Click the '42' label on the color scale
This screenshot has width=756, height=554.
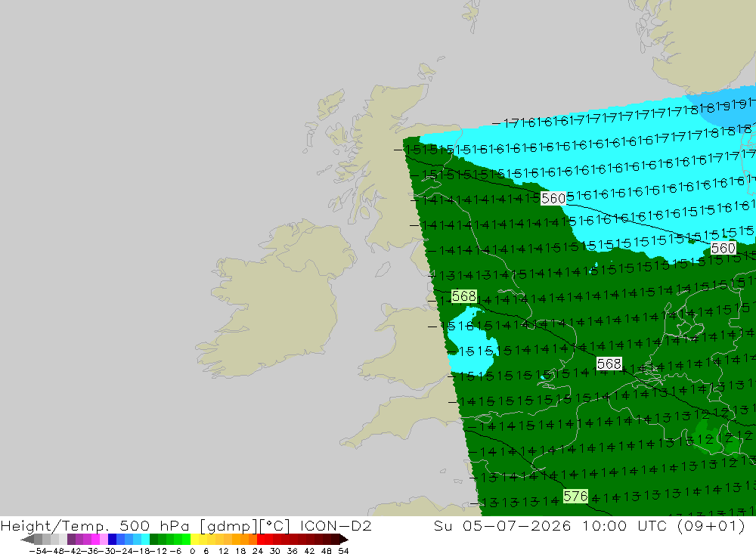click(x=309, y=551)
